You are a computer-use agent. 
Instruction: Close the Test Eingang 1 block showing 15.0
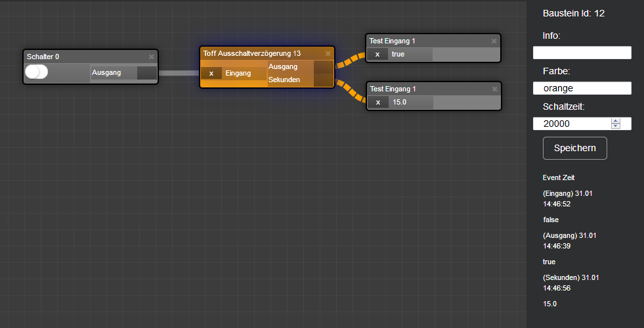[494, 89]
